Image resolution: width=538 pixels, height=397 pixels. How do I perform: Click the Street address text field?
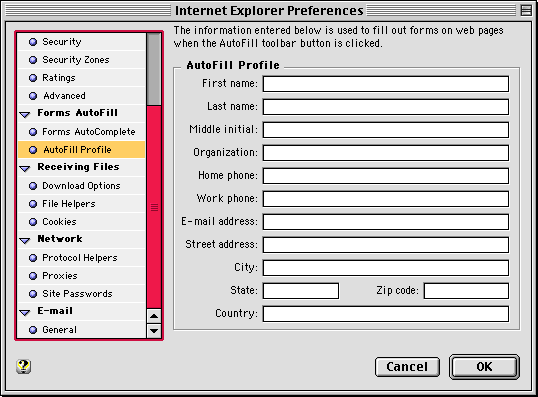[386, 245]
